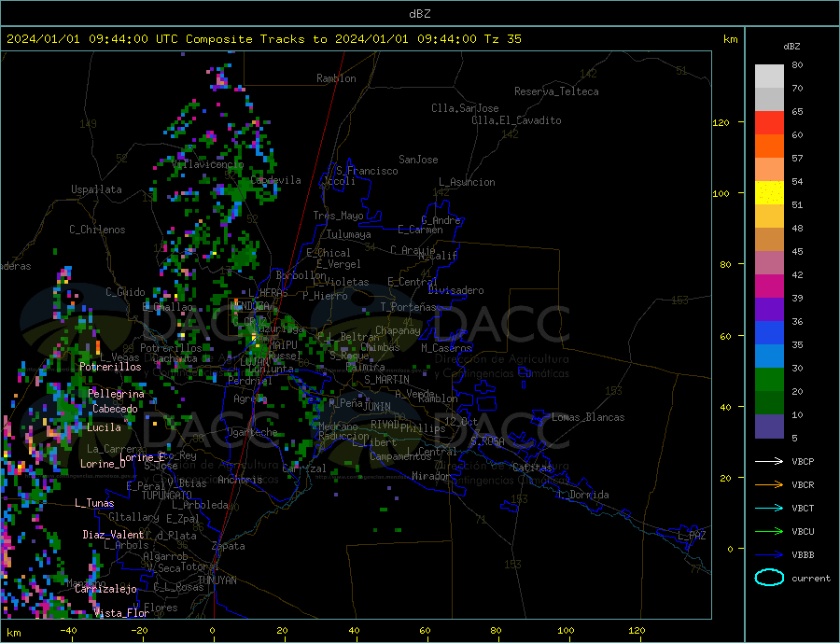840x643 pixels.
Task: Click the Diaz_Valent map label
Action: [x=114, y=535]
